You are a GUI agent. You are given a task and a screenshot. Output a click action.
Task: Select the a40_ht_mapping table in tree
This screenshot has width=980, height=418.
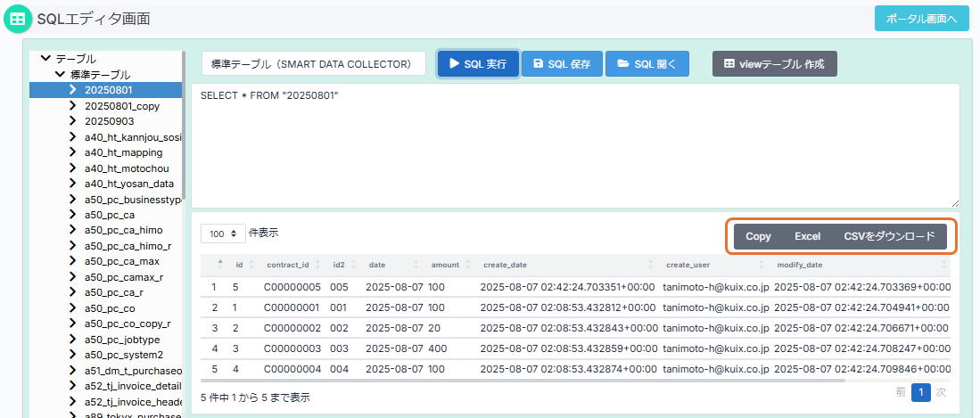pos(123,152)
